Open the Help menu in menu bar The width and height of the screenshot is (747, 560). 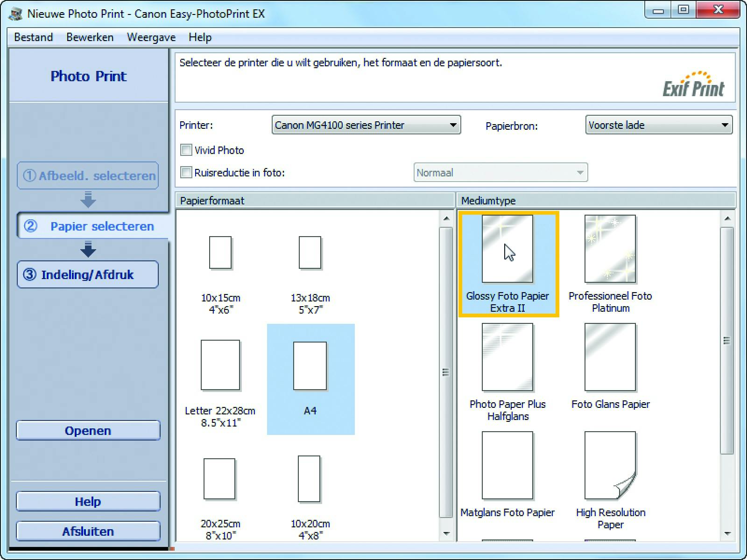200,37
